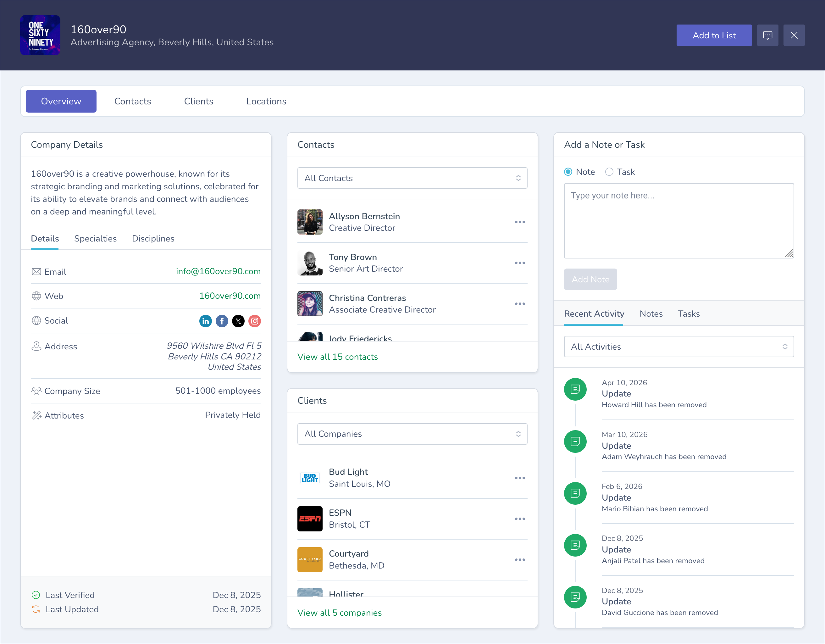
Task: Click the ESPN logo
Action: tap(310, 519)
